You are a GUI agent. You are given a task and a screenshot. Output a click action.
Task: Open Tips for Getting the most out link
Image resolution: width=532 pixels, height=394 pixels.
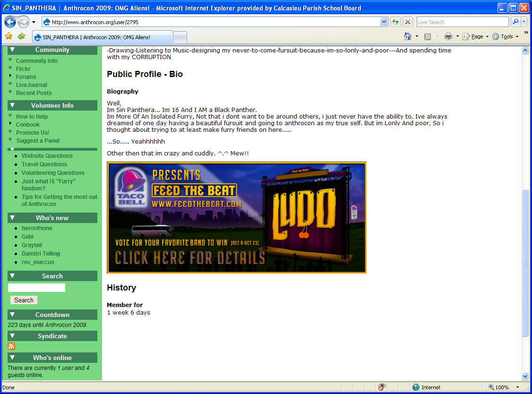click(60, 200)
